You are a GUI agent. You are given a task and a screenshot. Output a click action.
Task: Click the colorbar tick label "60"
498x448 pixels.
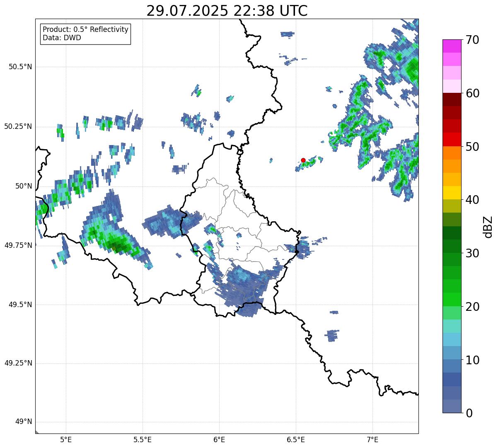click(x=472, y=93)
